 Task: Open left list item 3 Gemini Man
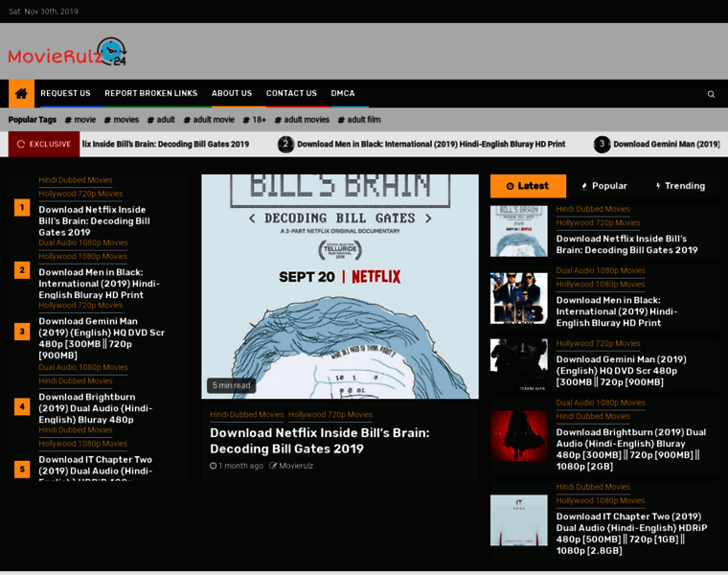(102, 338)
